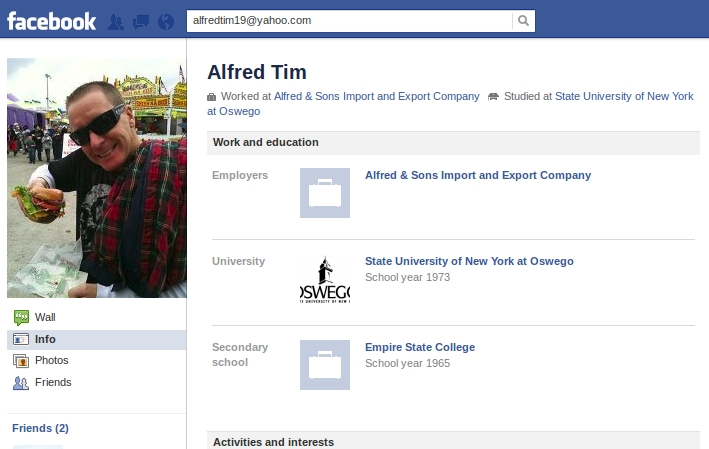Click the search field containing alfredtim19@yahoo.com

349,21
